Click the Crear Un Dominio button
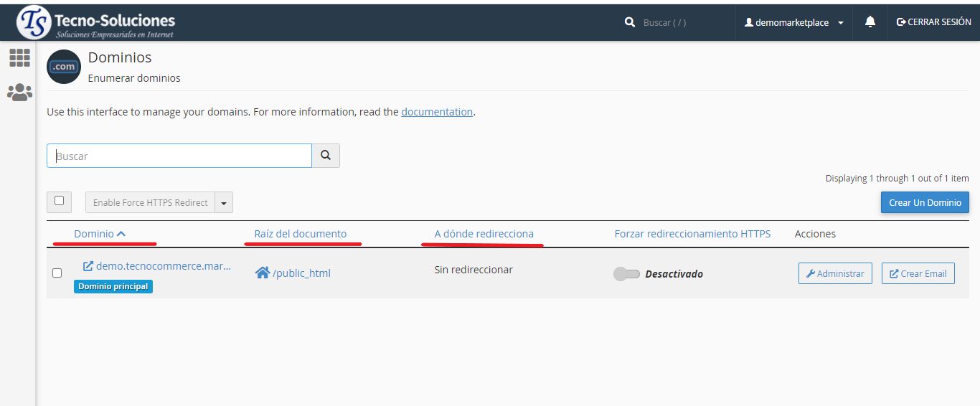The width and height of the screenshot is (980, 406). tap(925, 202)
